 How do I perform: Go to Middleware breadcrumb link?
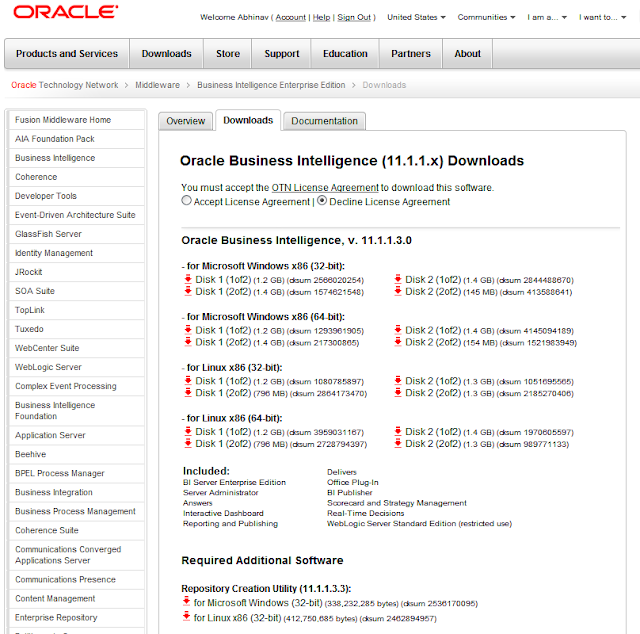coord(158,85)
